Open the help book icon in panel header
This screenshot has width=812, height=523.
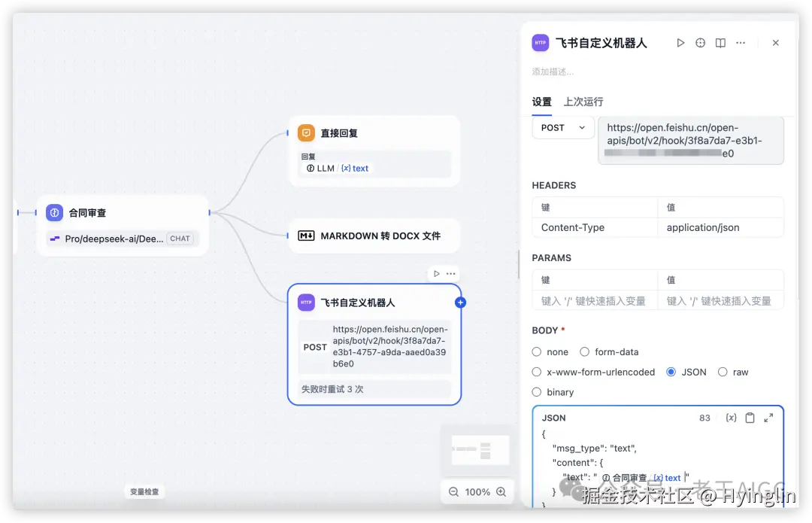tap(720, 43)
